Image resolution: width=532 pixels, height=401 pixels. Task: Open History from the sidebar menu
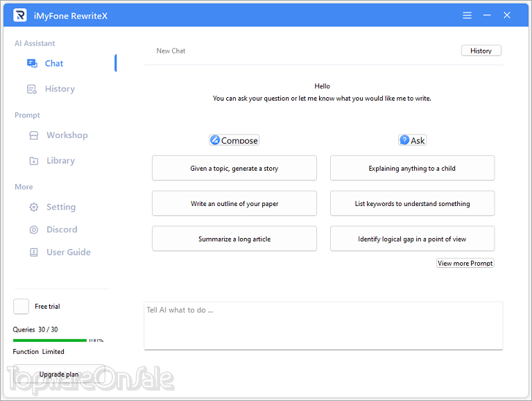(x=60, y=89)
